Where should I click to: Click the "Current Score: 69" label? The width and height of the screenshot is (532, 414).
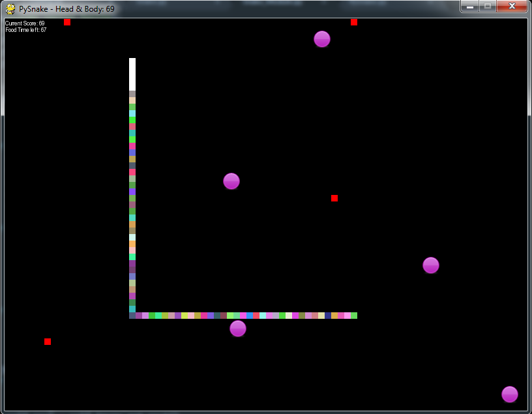click(25, 23)
